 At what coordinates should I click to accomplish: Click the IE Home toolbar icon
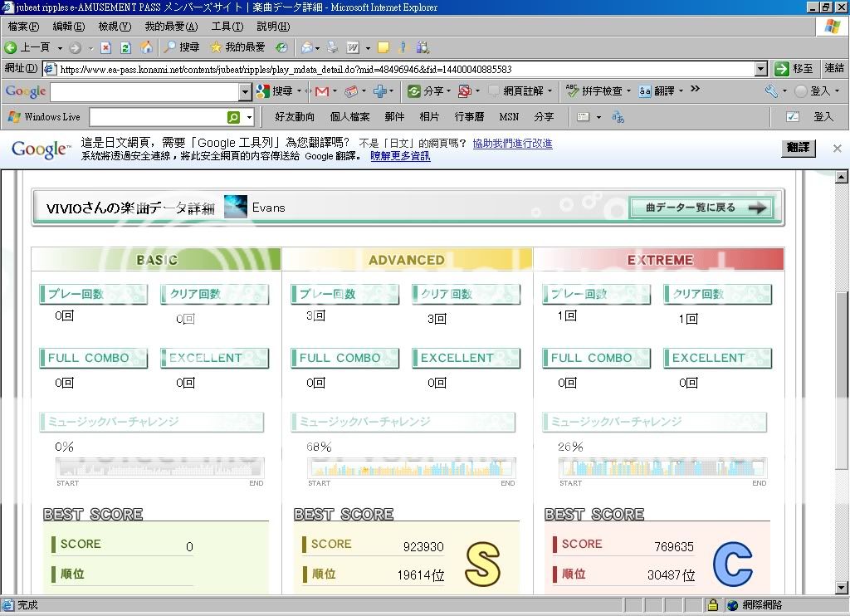pyautogui.click(x=146, y=47)
